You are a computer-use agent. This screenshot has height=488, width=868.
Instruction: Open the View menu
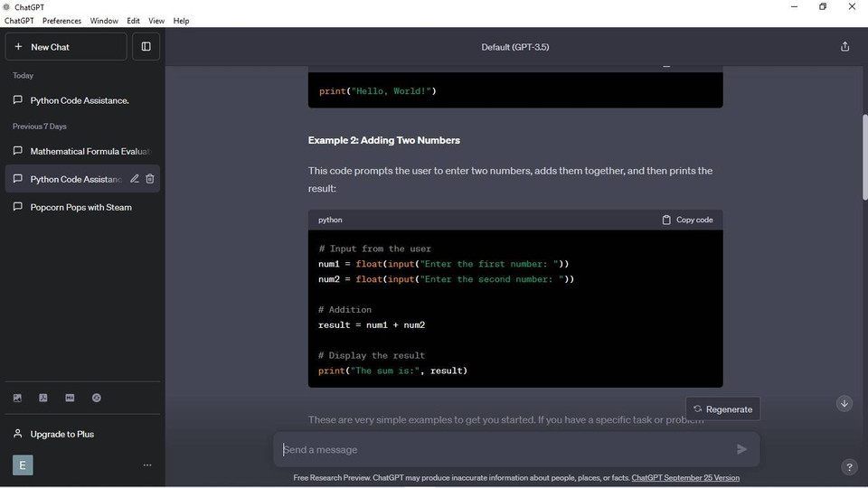point(156,21)
